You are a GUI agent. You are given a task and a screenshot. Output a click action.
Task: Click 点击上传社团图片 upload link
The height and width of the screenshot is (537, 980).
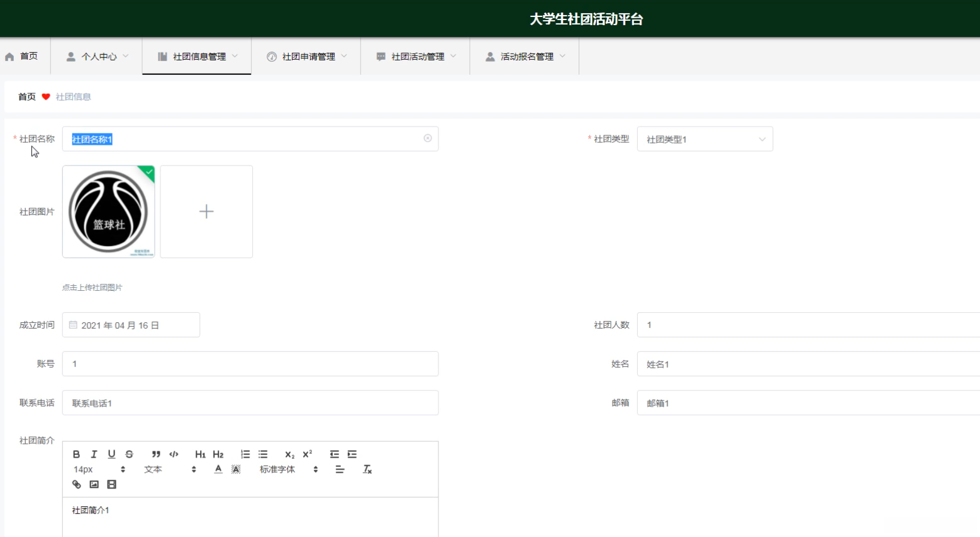pyautogui.click(x=92, y=287)
